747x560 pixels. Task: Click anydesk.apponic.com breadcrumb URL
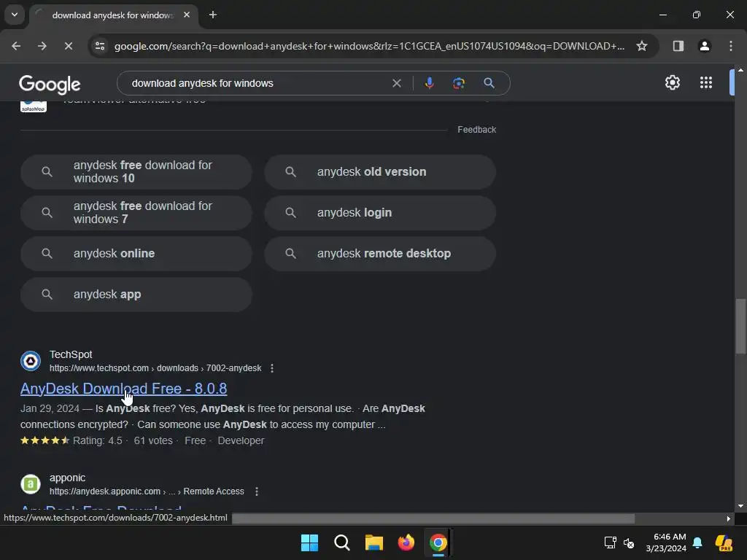[x=147, y=491]
